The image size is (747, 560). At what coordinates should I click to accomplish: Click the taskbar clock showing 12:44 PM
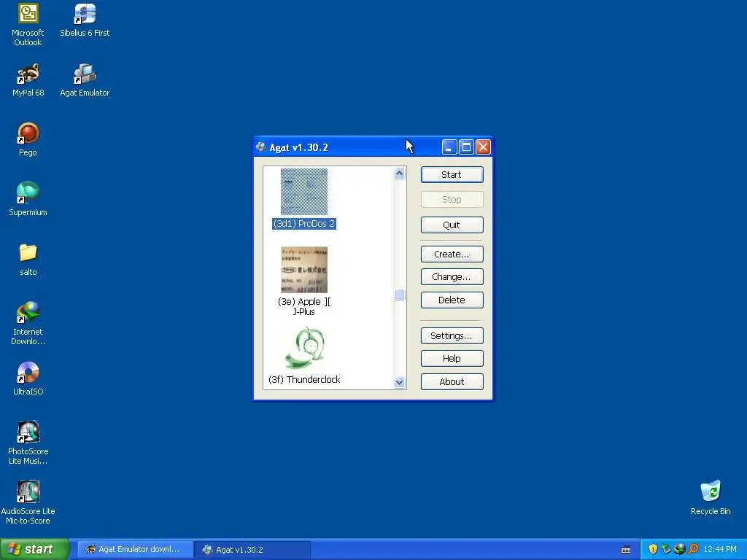720,550
